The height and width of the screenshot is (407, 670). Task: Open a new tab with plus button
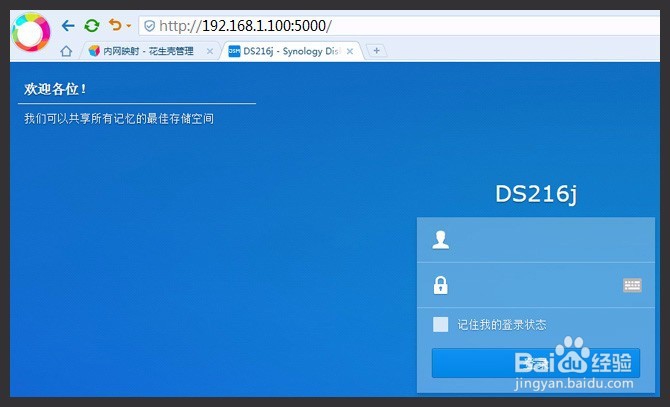click(376, 51)
